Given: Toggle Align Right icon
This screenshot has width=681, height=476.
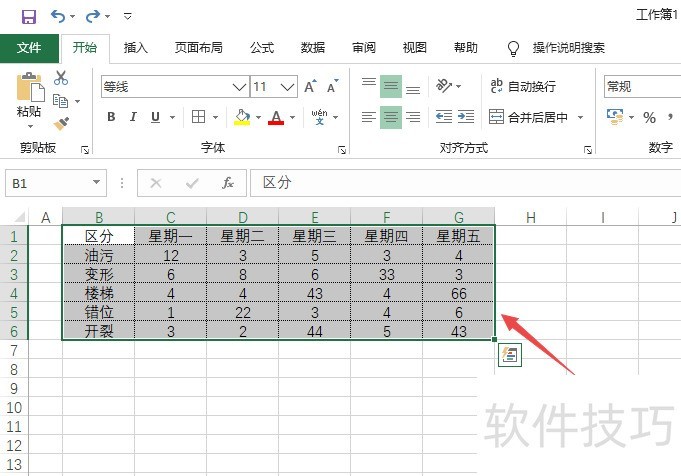Looking at the screenshot, I should click(413, 117).
